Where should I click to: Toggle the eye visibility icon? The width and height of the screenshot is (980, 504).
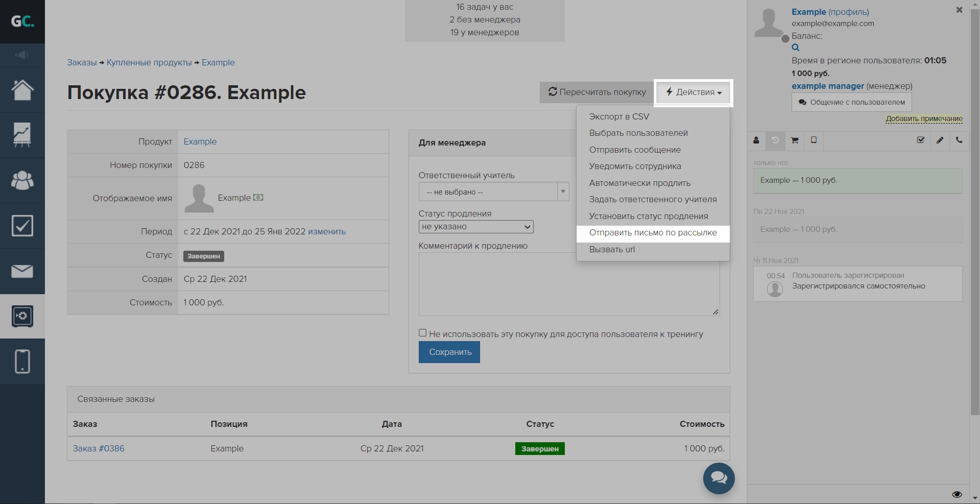tap(957, 494)
